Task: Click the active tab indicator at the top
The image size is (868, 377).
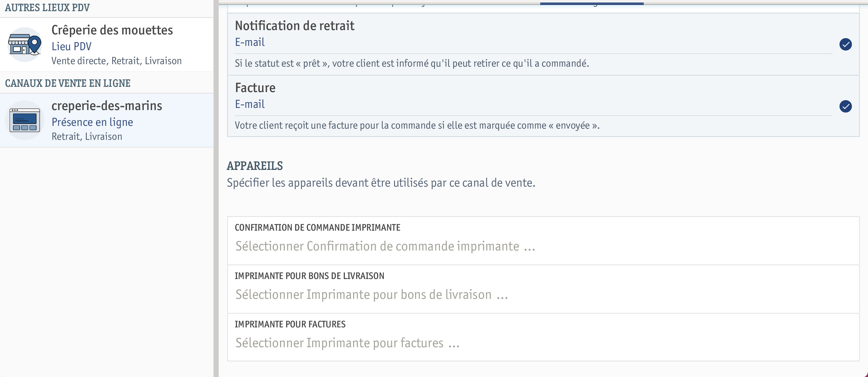Action: point(592,3)
